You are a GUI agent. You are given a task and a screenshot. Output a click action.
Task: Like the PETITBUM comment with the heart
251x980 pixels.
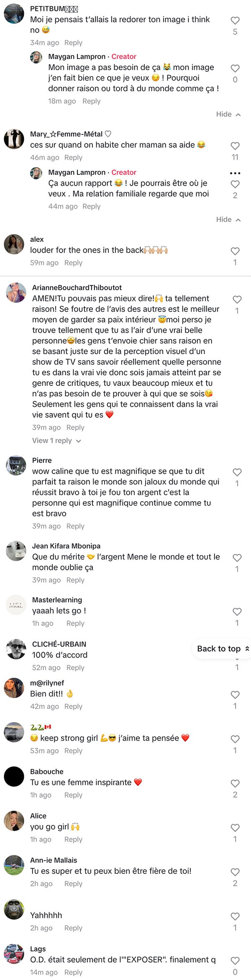click(235, 20)
